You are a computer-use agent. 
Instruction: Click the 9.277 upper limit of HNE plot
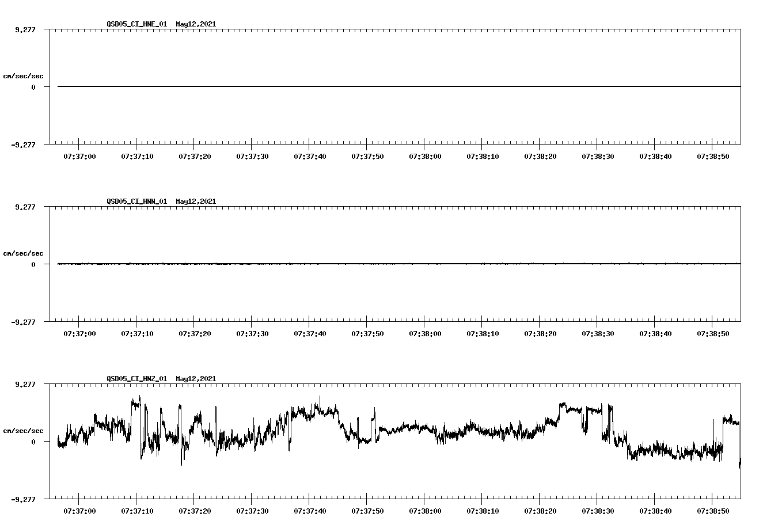click(x=25, y=29)
